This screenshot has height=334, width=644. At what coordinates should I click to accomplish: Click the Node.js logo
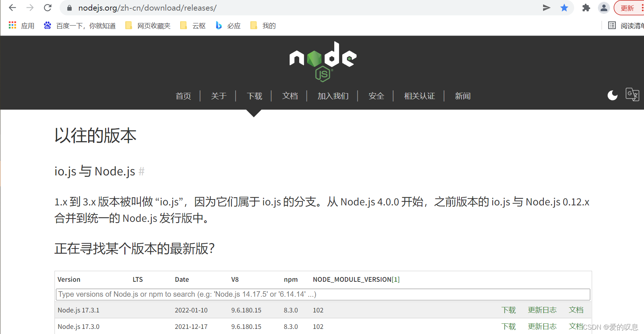pyautogui.click(x=323, y=61)
